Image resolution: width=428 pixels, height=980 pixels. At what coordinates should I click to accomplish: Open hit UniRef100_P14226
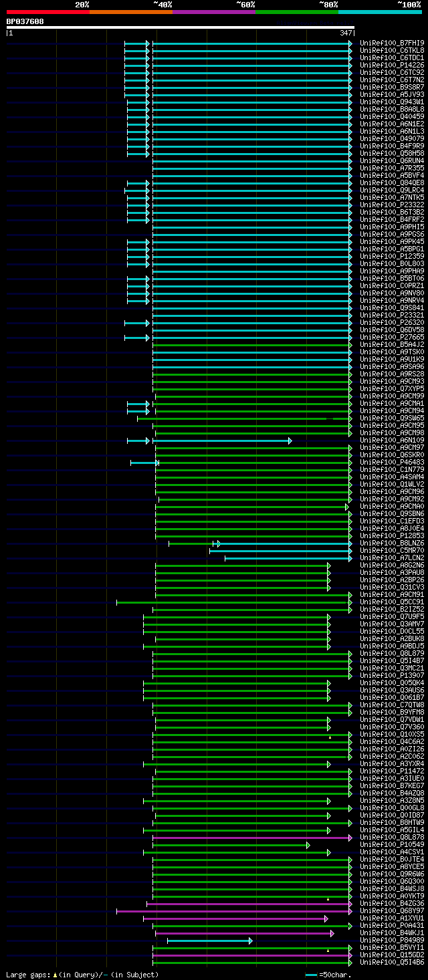[392, 65]
